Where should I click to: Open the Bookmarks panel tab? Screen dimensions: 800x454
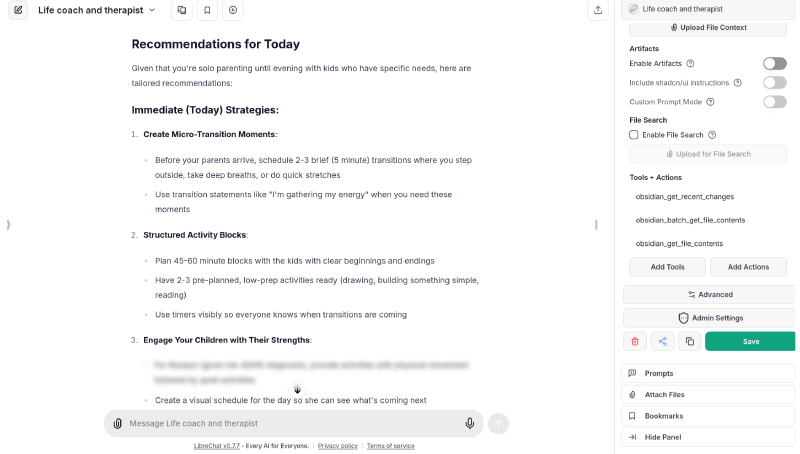coord(709,415)
